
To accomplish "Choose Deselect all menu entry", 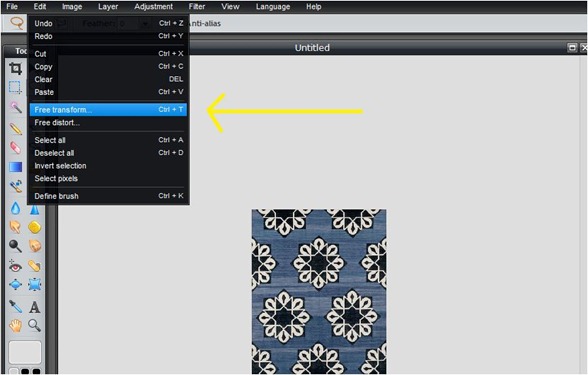I will 108,153.
